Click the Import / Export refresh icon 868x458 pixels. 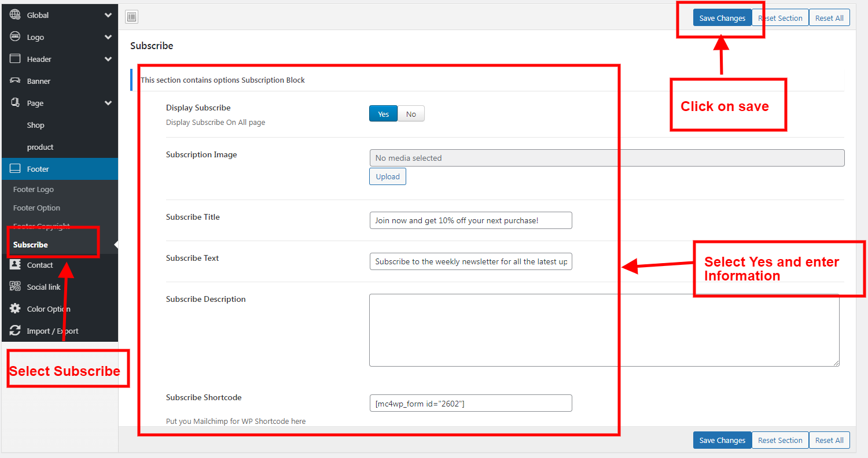coord(15,331)
